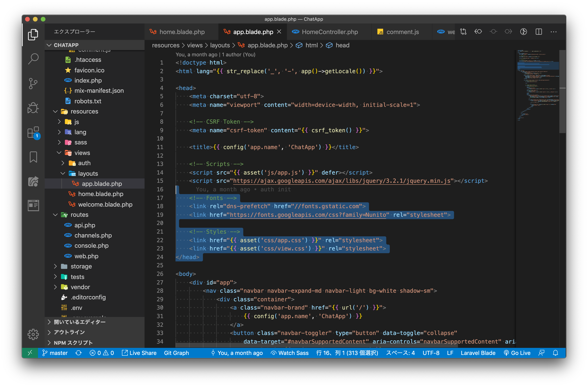Click the synchronize changes icon

pyautogui.click(x=78, y=353)
